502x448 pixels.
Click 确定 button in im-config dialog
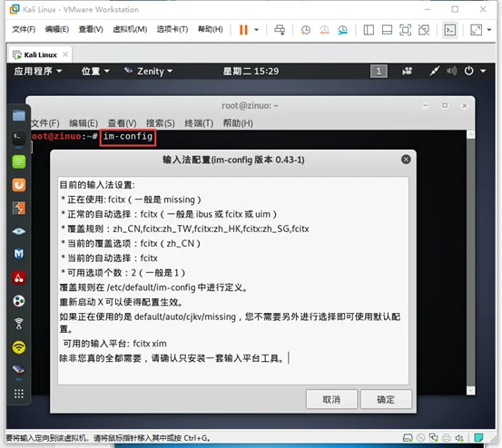click(x=386, y=399)
